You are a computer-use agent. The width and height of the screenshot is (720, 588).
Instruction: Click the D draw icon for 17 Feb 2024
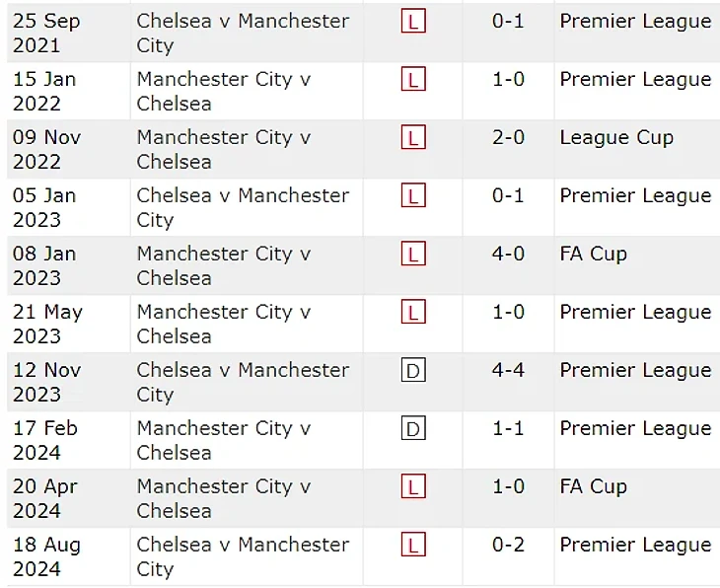(x=413, y=428)
